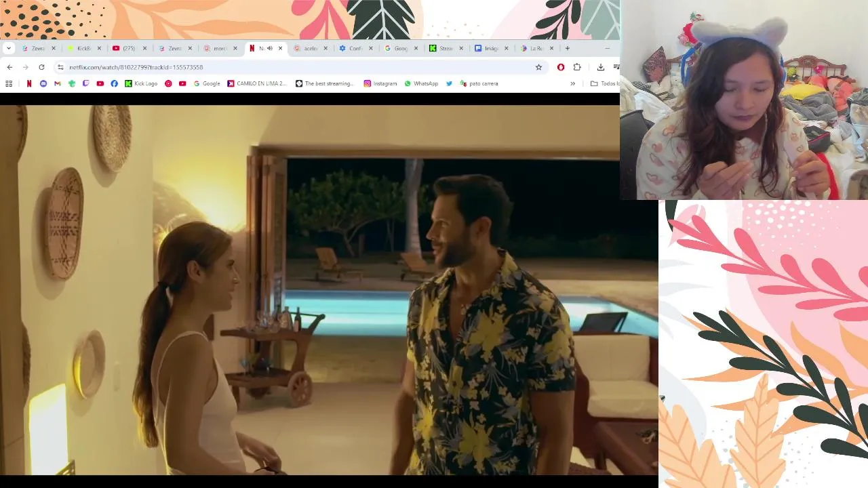Open the Downloads toolbar icon
The width and height of the screenshot is (868, 488).
pyautogui.click(x=600, y=67)
